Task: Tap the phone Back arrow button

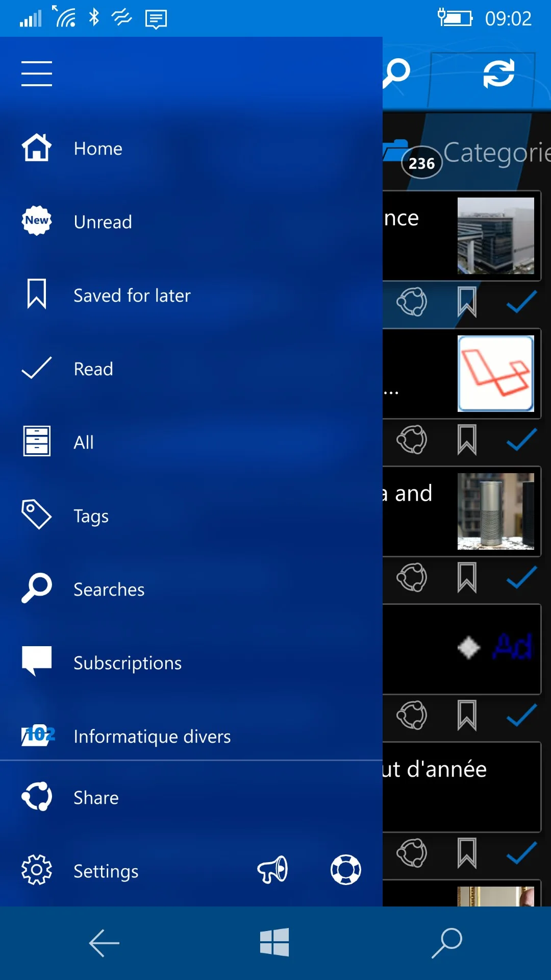Action: 104,943
